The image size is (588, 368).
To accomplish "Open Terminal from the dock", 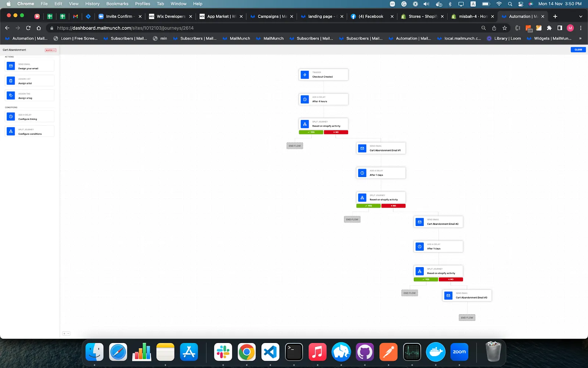I will coord(294,352).
